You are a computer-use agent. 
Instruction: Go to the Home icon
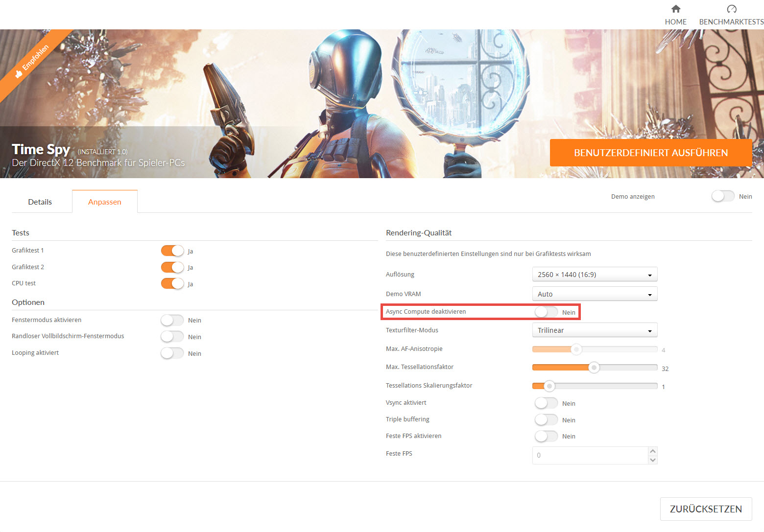click(x=676, y=9)
